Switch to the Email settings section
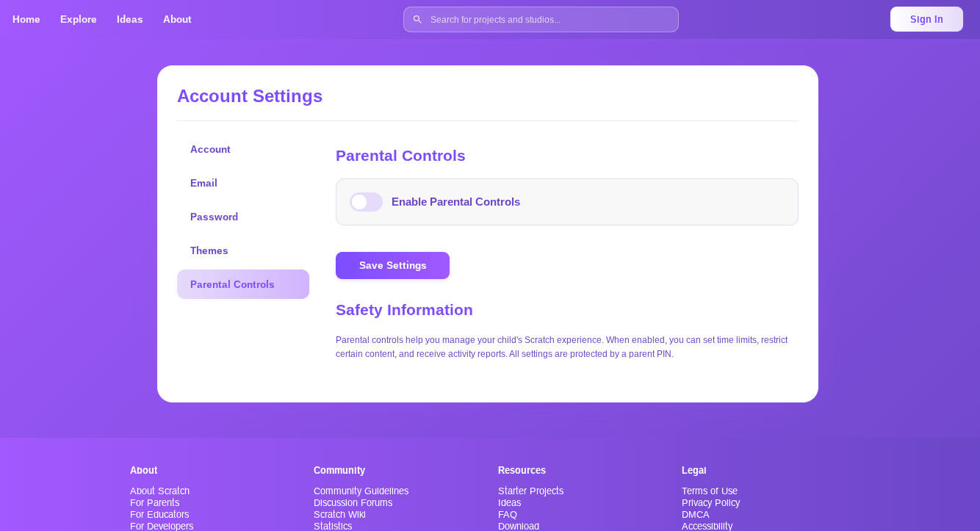Image resolution: width=980 pixels, height=531 pixels. coord(203,183)
